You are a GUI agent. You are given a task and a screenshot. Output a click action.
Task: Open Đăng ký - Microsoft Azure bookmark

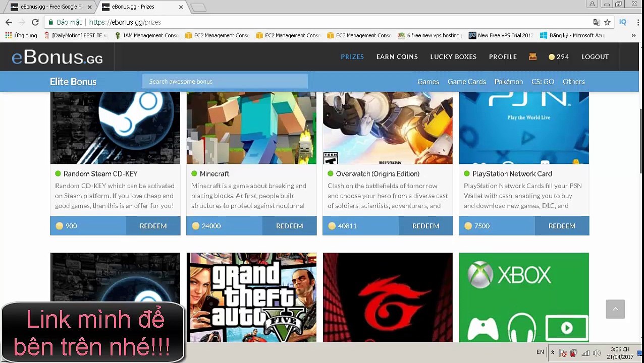(572, 36)
